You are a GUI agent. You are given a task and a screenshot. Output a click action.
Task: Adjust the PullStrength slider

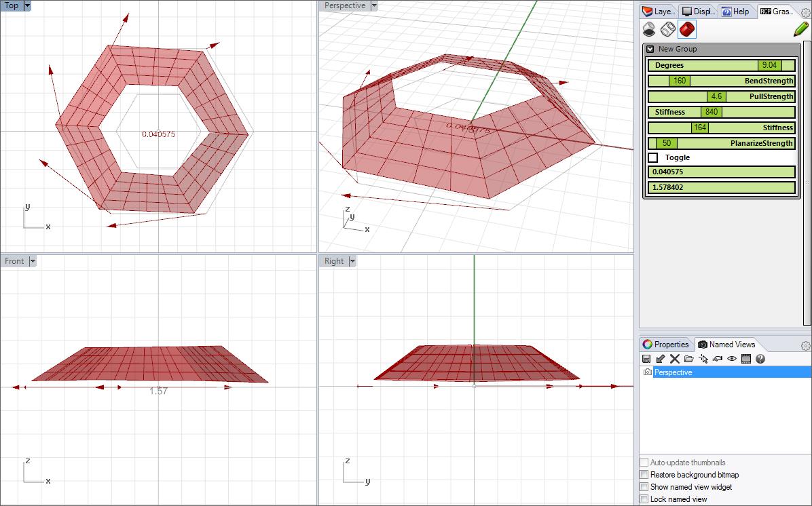716,96
